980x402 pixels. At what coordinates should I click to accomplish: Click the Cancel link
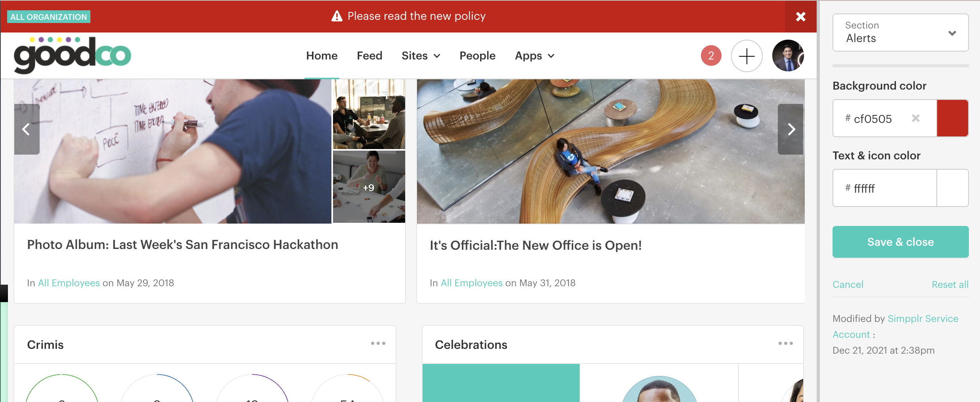(x=848, y=285)
